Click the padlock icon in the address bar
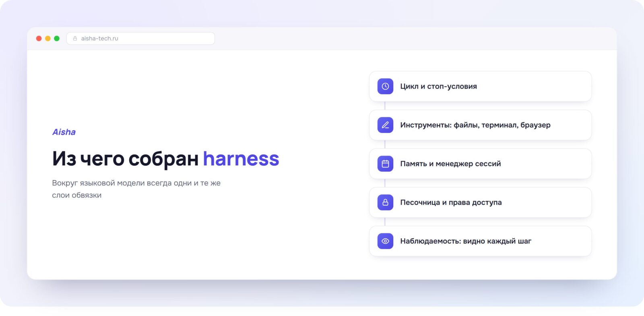 point(75,38)
